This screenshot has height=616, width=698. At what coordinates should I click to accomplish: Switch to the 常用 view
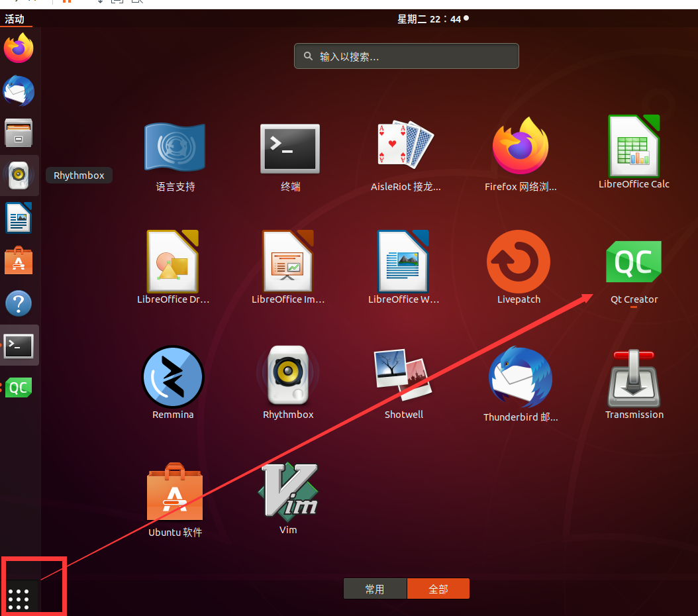(375, 588)
